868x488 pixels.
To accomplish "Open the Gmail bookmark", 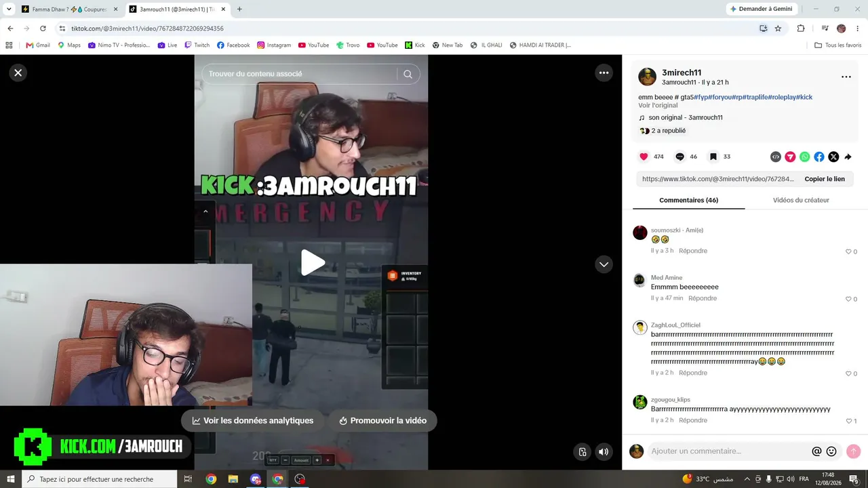I will pyautogui.click(x=38, y=45).
